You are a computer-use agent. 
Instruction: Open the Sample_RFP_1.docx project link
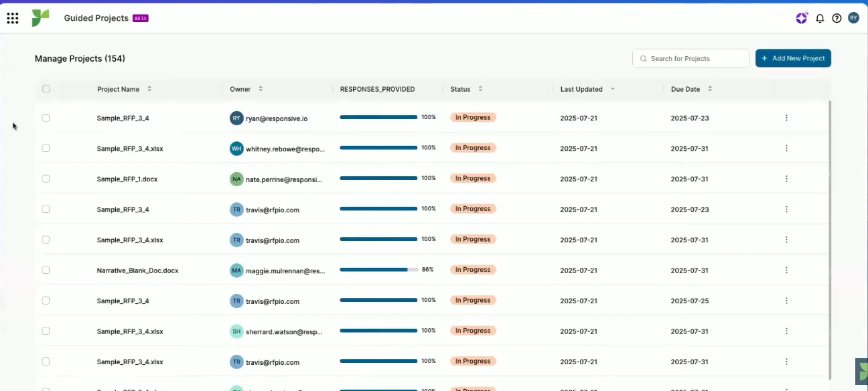click(x=127, y=179)
